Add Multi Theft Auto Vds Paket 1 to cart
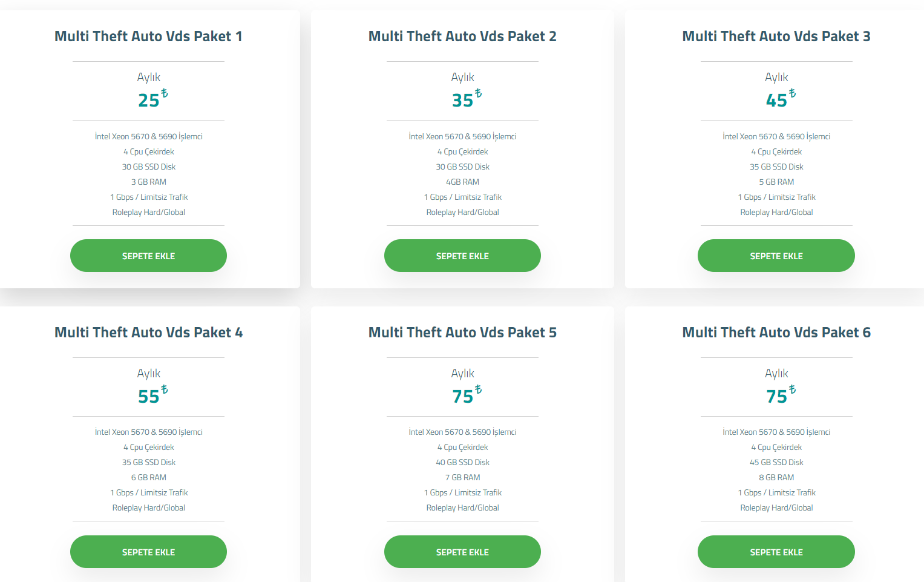Image resolution: width=924 pixels, height=582 pixels. tap(148, 256)
